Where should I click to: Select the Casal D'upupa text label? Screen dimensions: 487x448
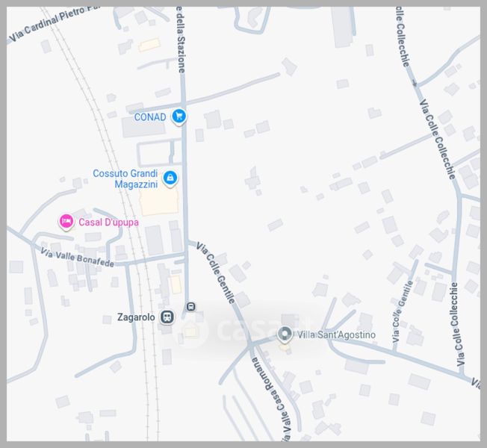109,223
